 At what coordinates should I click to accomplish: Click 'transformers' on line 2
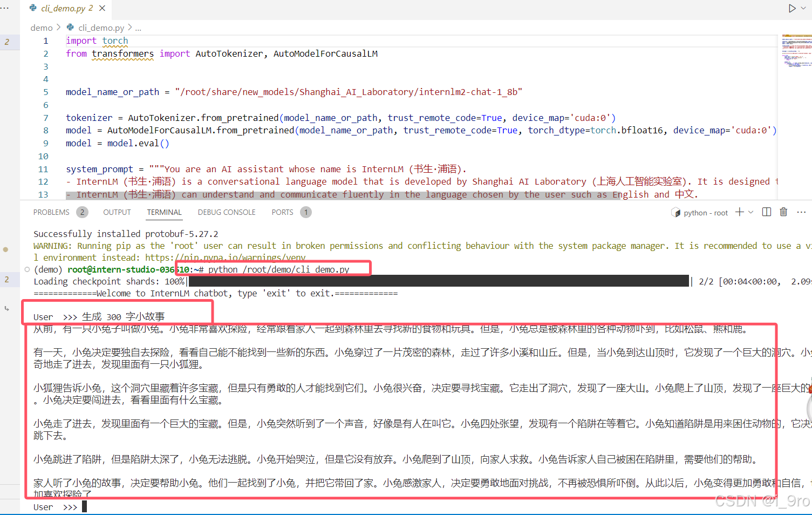tap(122, 53)
